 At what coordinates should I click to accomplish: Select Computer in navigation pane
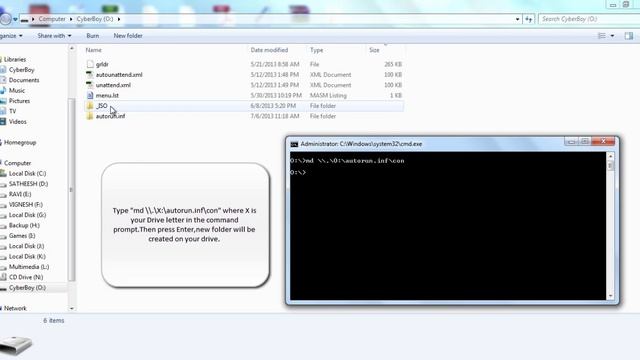click(x=18, y=163)
